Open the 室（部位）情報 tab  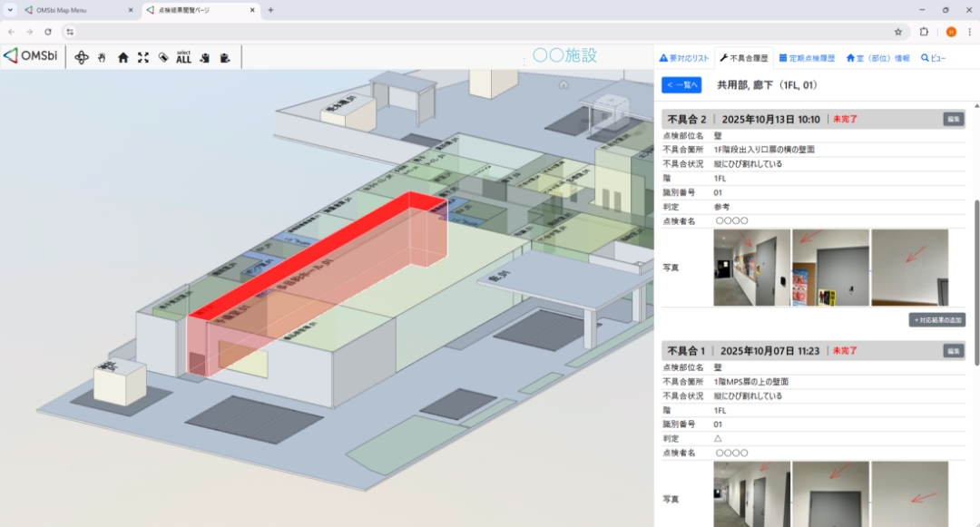[x=877, y=57]
